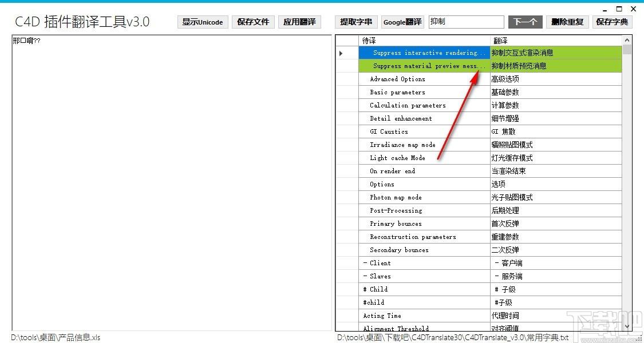Maximize the application window
This screenshot has height=343, width=644.
(x=619, y=9)
